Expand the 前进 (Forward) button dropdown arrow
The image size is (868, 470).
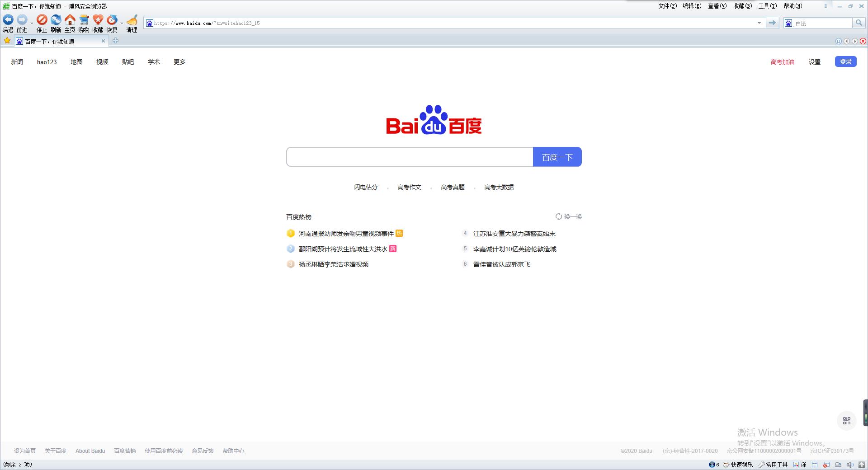click(32, 23)
